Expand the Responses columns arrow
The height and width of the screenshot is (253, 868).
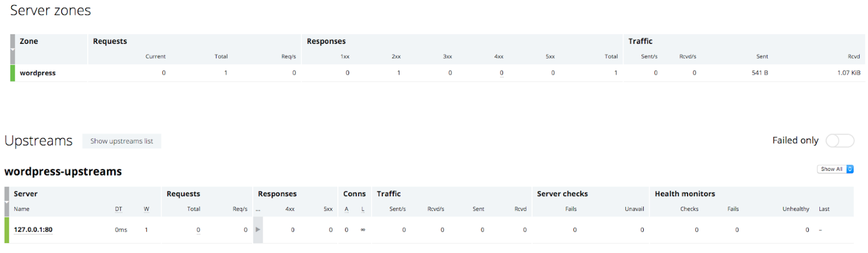pos(257,229)
